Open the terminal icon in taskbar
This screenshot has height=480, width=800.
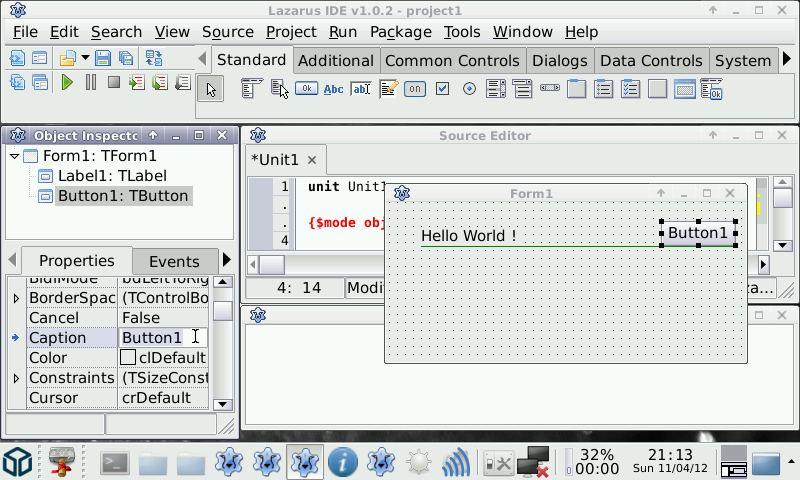pyautogui.click(x=114, y=463)
